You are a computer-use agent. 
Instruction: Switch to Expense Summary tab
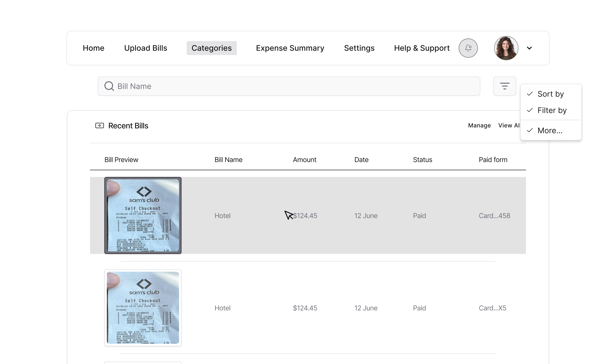(290, 48)
